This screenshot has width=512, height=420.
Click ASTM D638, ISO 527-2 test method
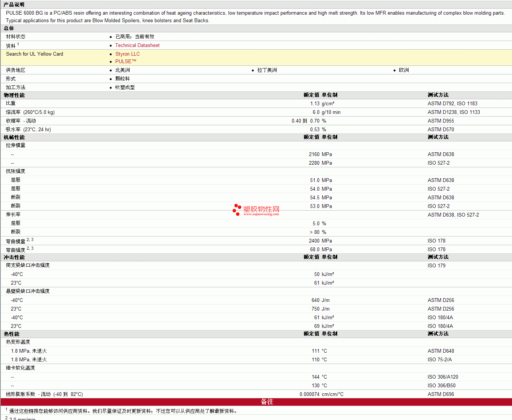coord(453,215)
